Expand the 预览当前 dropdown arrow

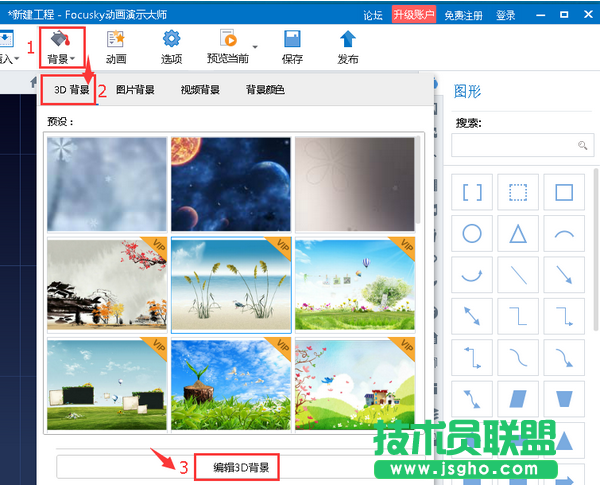point(255,47)
